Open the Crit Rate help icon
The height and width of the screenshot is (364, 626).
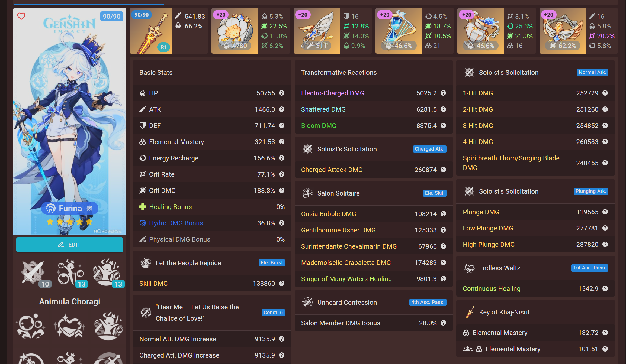pyautogui.click(x=282, y=174)
